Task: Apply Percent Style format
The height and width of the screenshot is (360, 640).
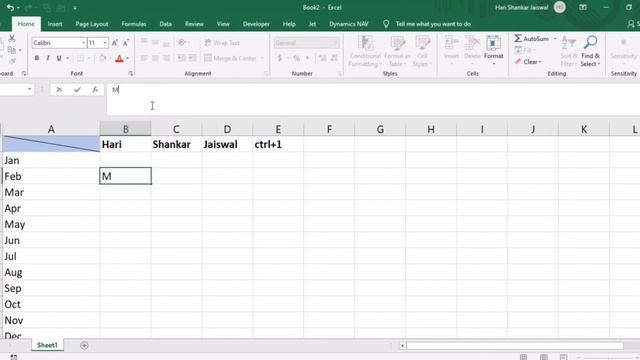Action: [297, 58]
